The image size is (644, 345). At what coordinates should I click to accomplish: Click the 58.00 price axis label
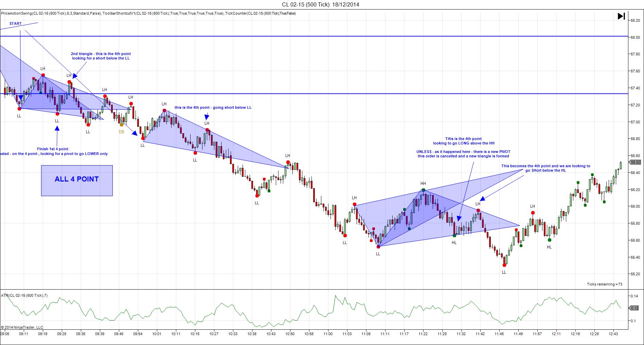pos(635,37)
